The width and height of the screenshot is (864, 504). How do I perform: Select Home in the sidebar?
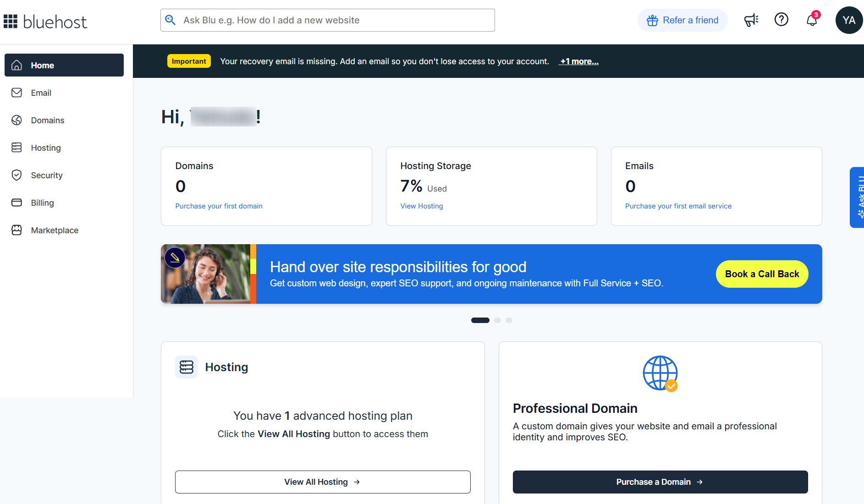pyautogui.click(x=64, y=65)
